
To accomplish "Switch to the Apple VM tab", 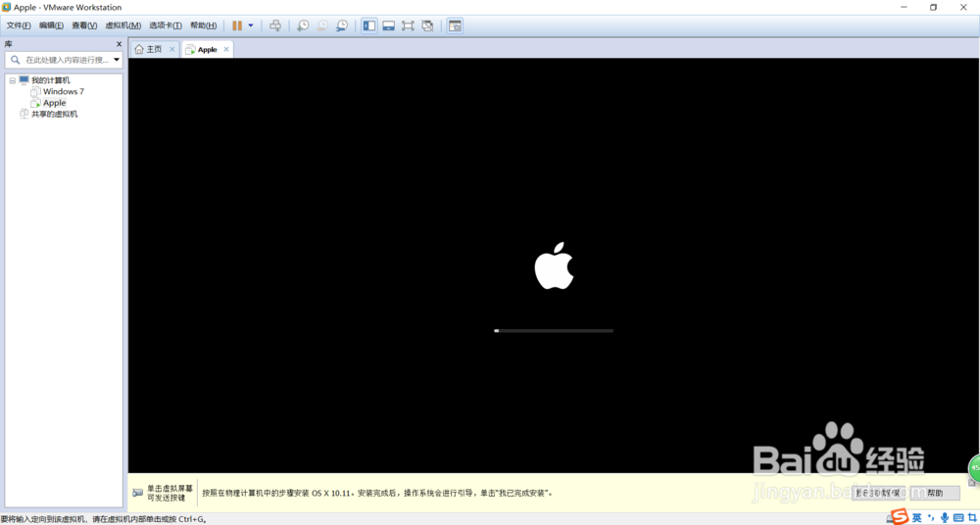I will click(208, 49).
